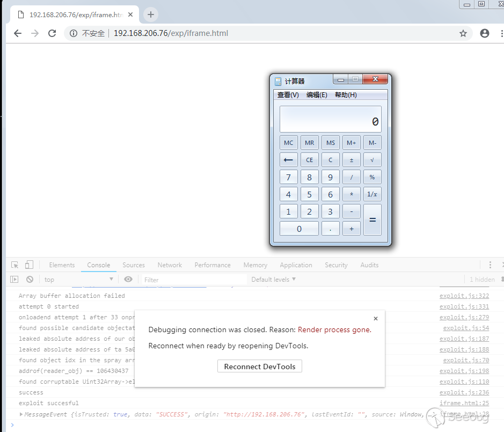
Task: Click calculator equals button
Action: point(372,220)
